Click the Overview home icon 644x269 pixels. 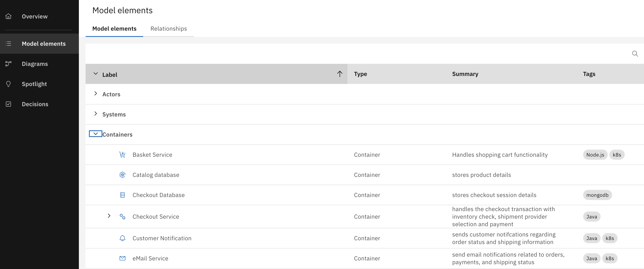[x=9, y=17]
